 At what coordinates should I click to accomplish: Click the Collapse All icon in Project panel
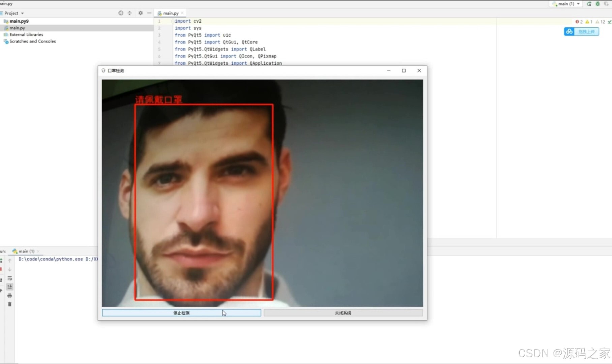click(x=129, y=13)
